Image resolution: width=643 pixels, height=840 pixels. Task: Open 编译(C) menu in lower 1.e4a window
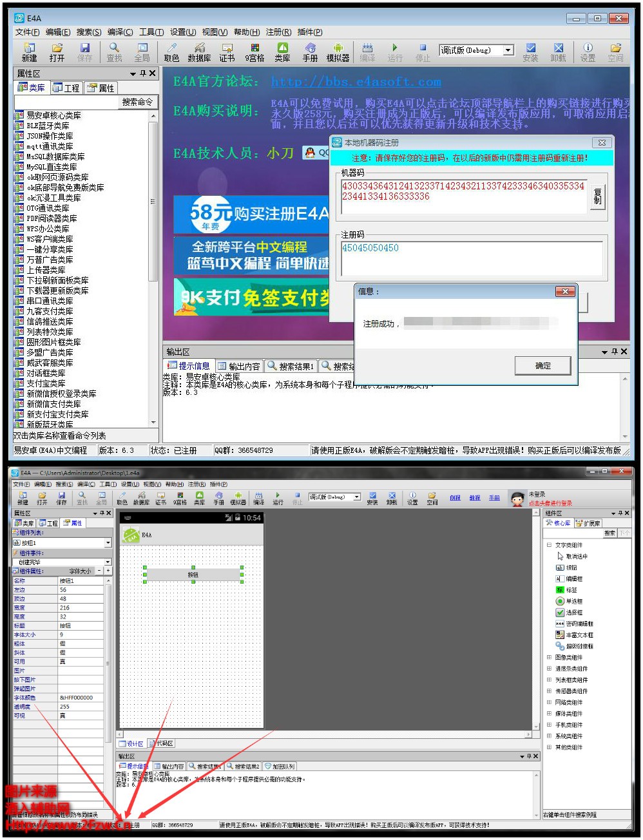86,484
